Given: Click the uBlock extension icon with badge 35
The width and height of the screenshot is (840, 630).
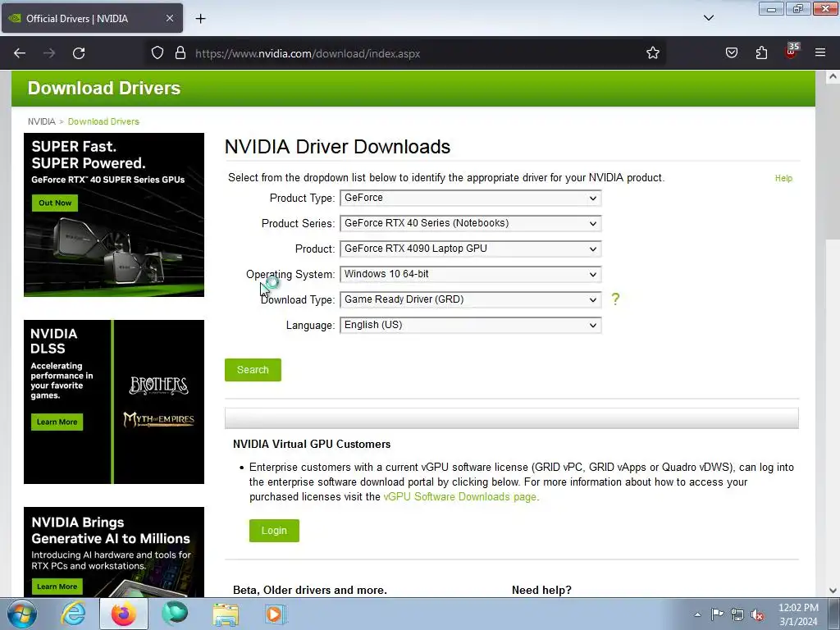Looking at the screenshot, I should click(792, 52).
